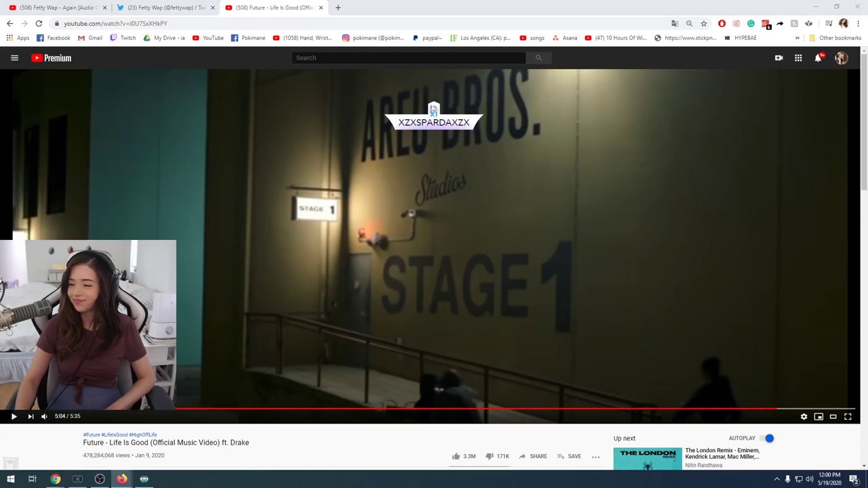Select the Future - Life Is Good tab
The image size is (868, 488).
coord(273,7)
